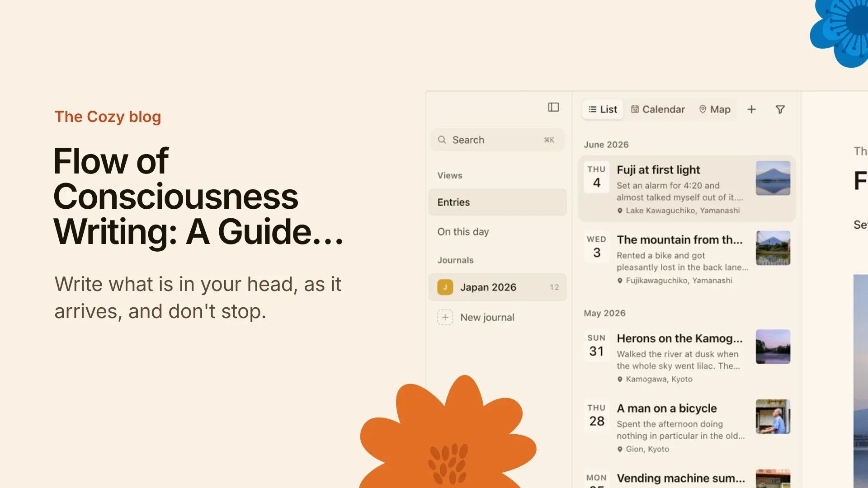Click the plus icon to add a view
The image size is (868, 488).
click(751, 109)
